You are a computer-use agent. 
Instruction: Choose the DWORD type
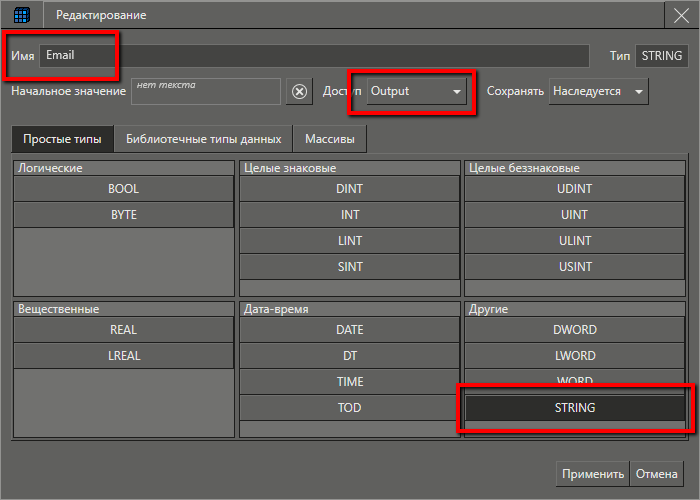(x=574, y=330)
